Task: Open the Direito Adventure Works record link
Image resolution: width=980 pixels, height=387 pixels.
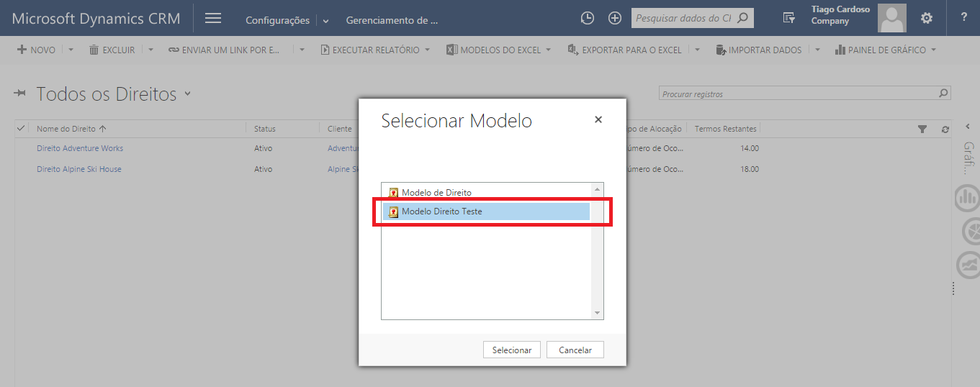Action: (x=80, y=148)
